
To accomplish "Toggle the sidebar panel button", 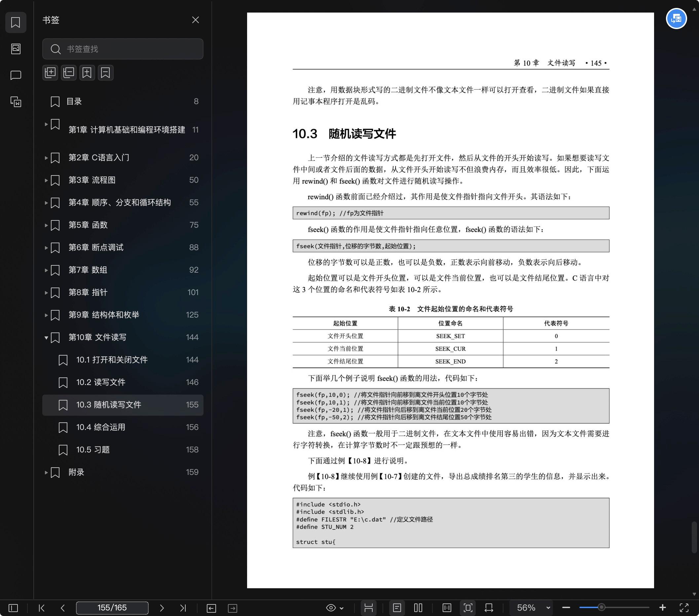I will [13, 608].
